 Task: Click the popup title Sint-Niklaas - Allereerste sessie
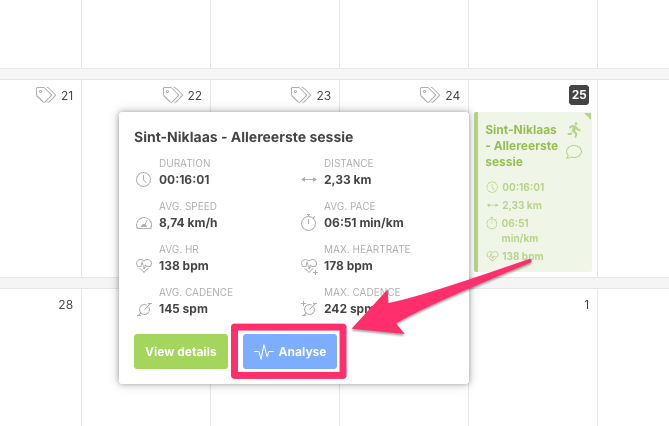243,136
